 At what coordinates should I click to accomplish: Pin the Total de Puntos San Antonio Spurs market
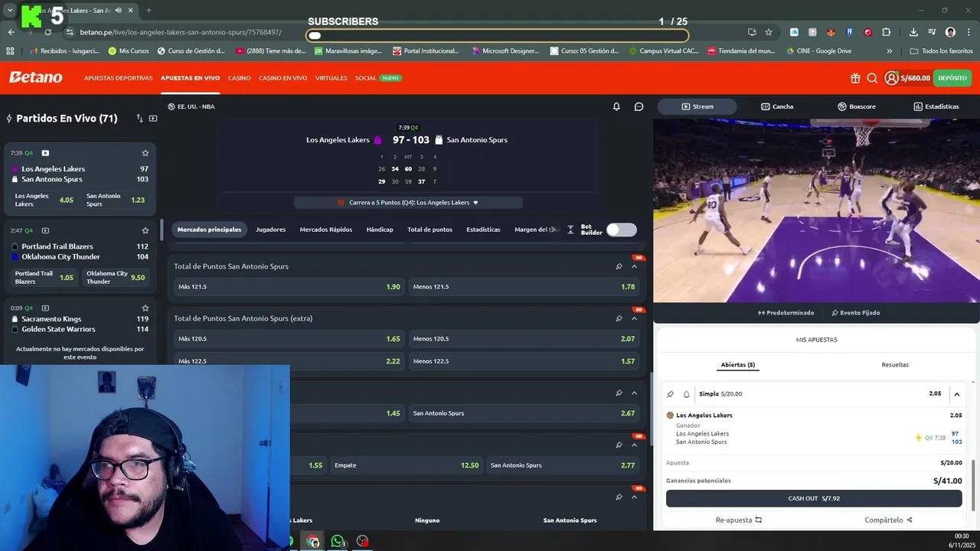tap(619, 266)
